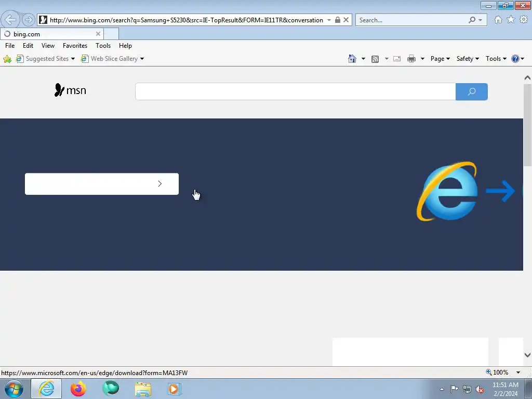Open Home via the top-right house icon
This screenshot has height=399, width=532.
498,20
